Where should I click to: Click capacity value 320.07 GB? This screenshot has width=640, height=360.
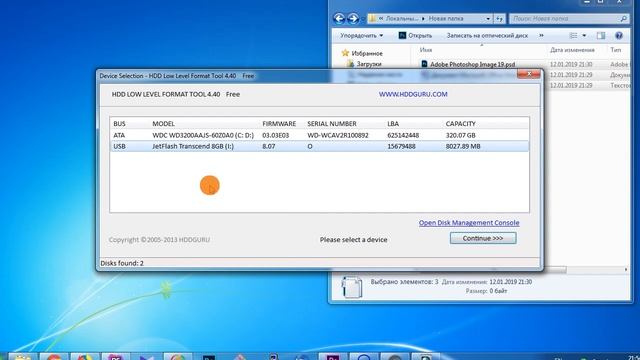(460, 135)
